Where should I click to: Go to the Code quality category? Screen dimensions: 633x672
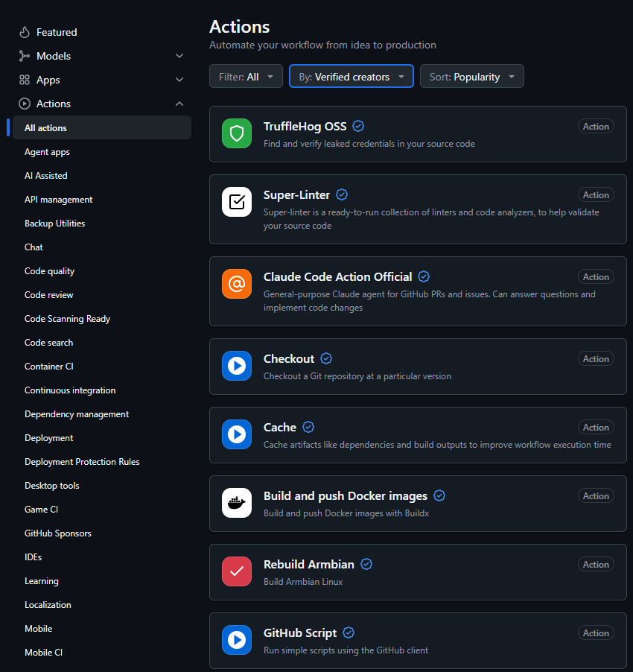[x=49, y=271]
